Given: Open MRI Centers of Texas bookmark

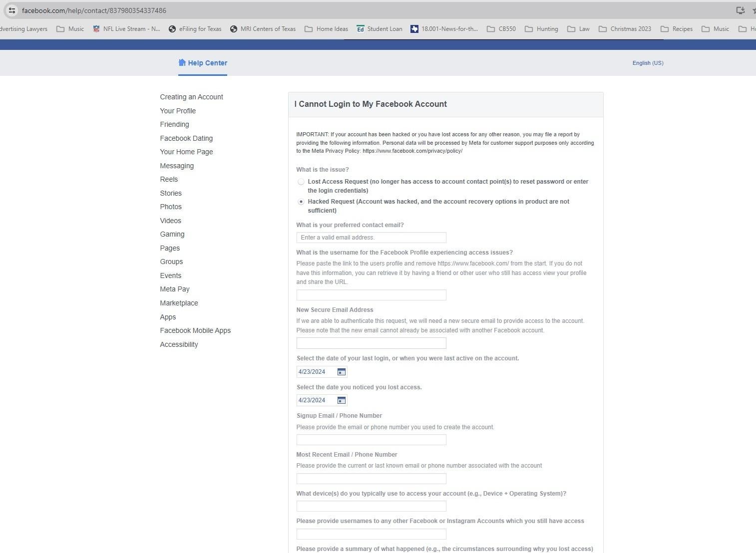Looking at the screenshot, I should pos(263,29).
